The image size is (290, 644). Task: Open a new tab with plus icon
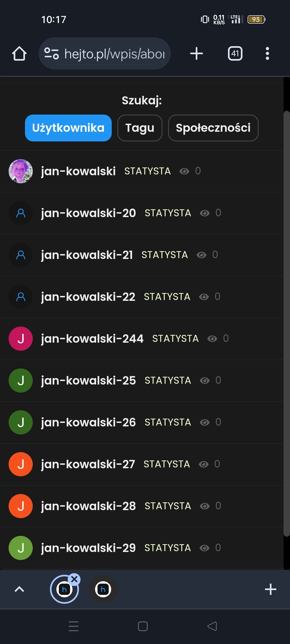click(197, 53)
